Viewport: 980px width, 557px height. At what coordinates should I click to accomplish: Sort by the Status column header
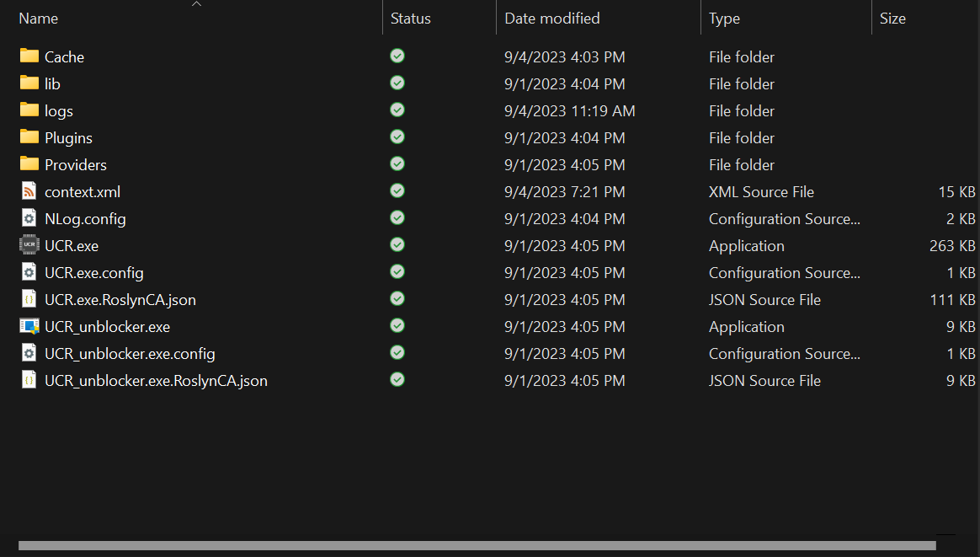(x=411, y=19)
